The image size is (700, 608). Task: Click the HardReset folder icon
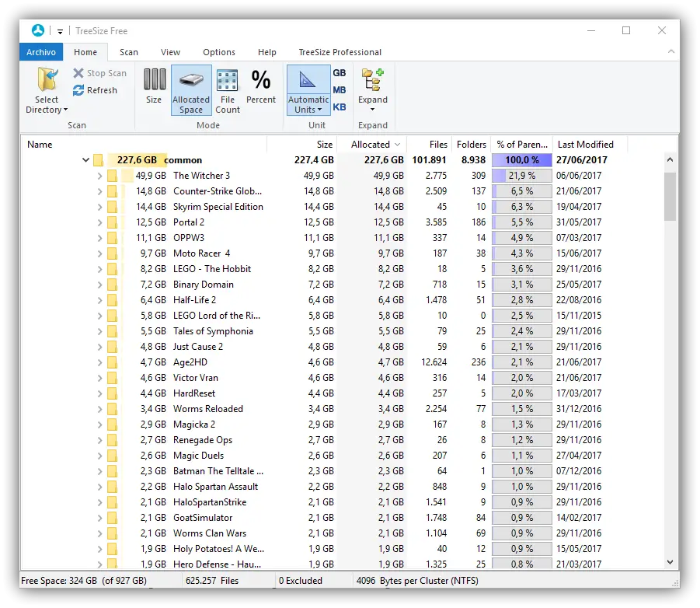click(x=113, y=393)
